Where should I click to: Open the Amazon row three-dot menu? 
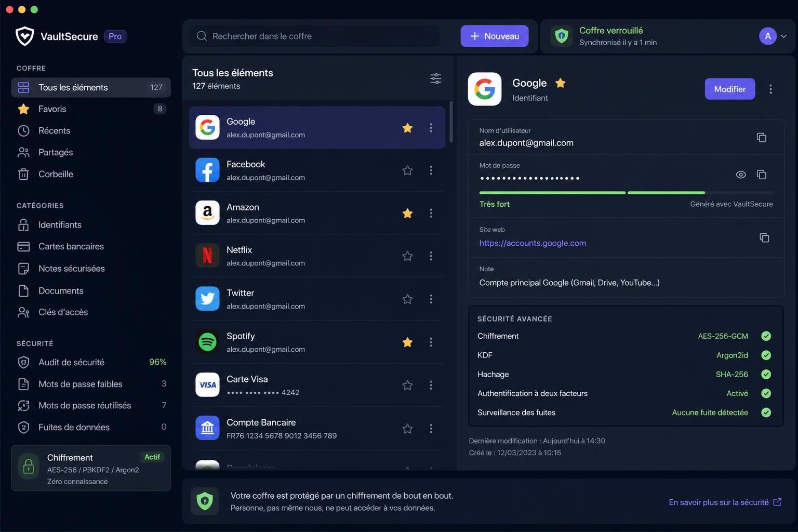pyautogui.click(x=431, y=214)
